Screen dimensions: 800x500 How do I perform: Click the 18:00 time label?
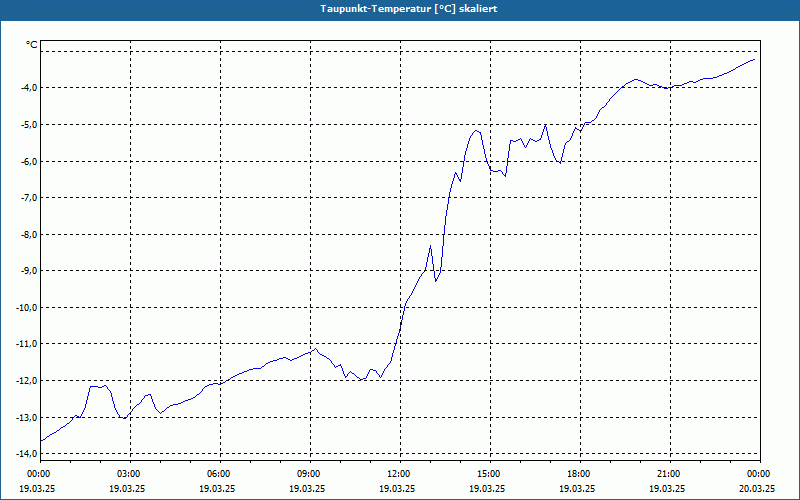pyautogui.click(x=580, y=474)
